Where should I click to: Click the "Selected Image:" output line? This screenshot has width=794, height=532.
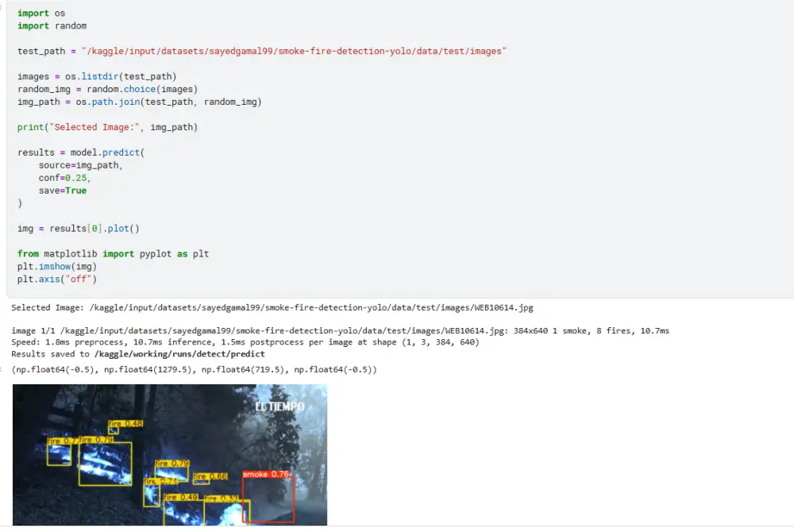[272, 307]
